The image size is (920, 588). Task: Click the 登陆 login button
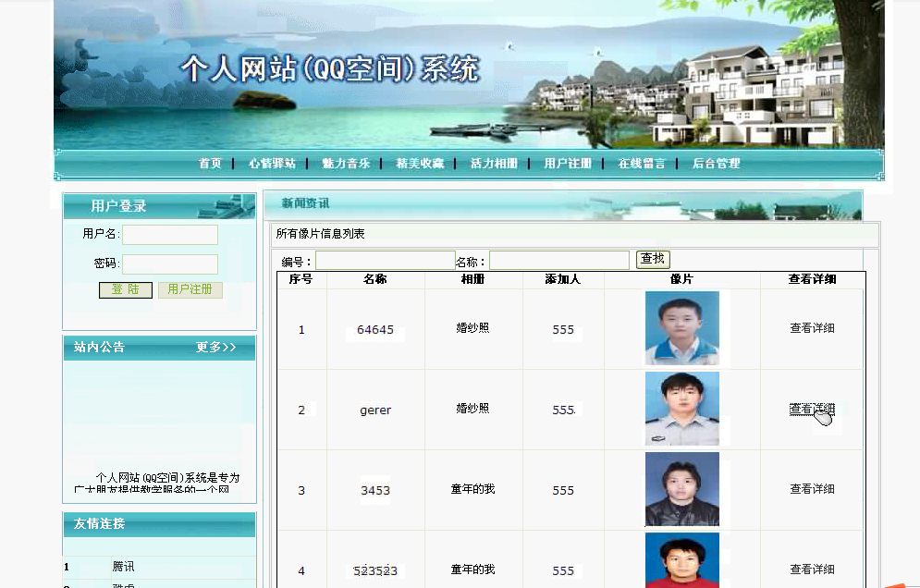pos(126,290)
